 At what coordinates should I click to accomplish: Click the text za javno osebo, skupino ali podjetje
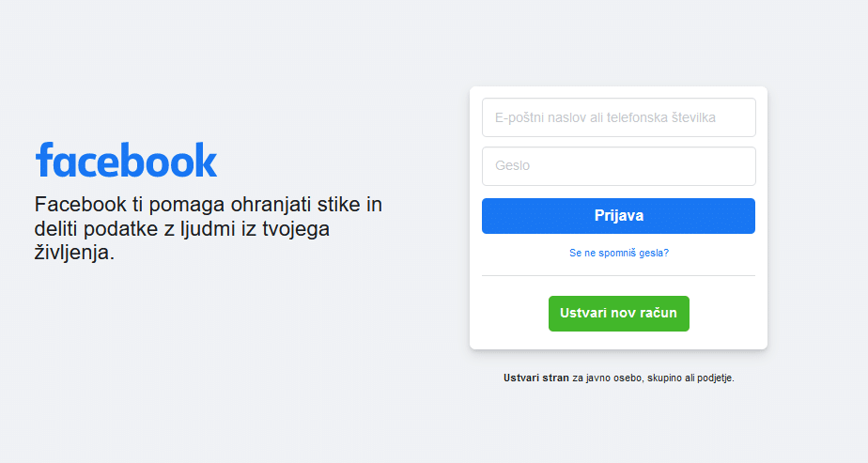click(x=653, y=378)
